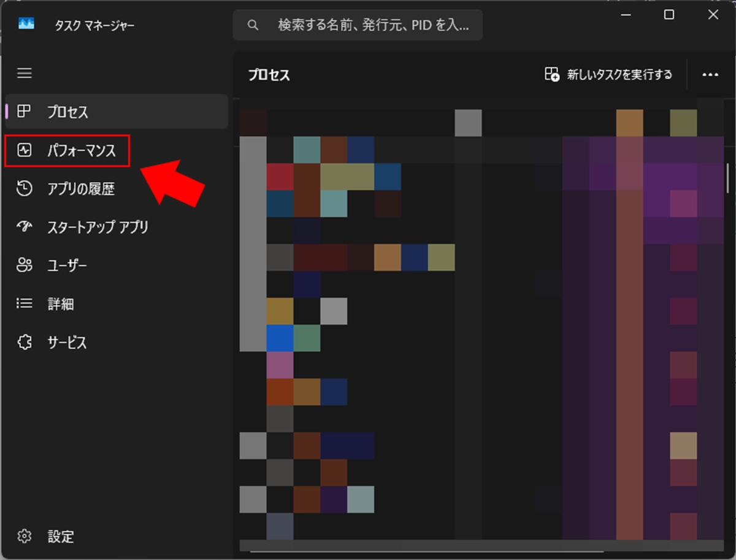Viewport: 736px width, 560px height.
Task: Close the Task Manager window
Action: (713, 15)
